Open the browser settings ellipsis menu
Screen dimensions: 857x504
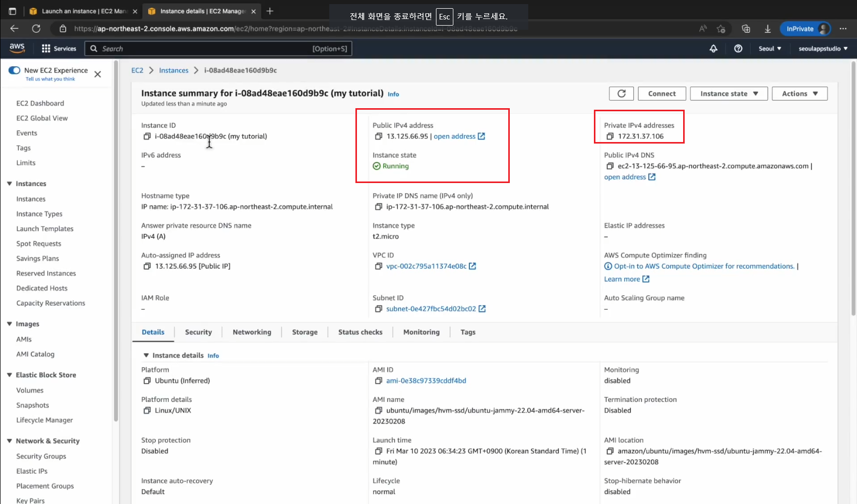843,29
